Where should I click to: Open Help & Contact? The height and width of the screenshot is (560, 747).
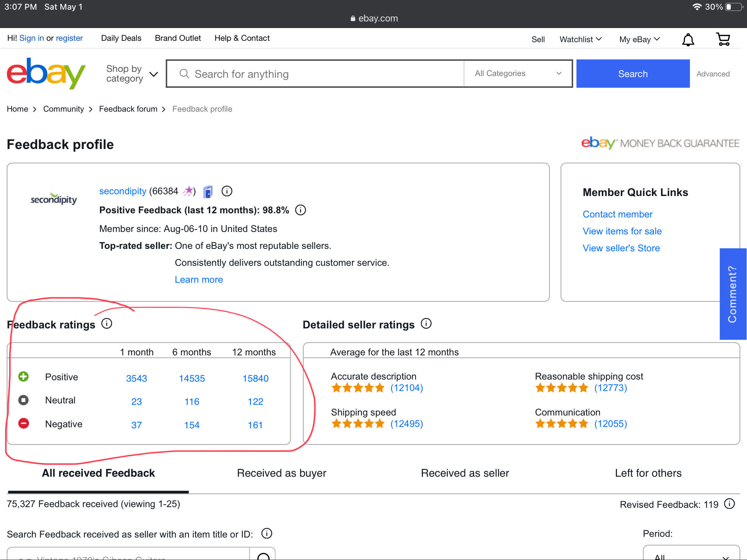tap(242, 38)
